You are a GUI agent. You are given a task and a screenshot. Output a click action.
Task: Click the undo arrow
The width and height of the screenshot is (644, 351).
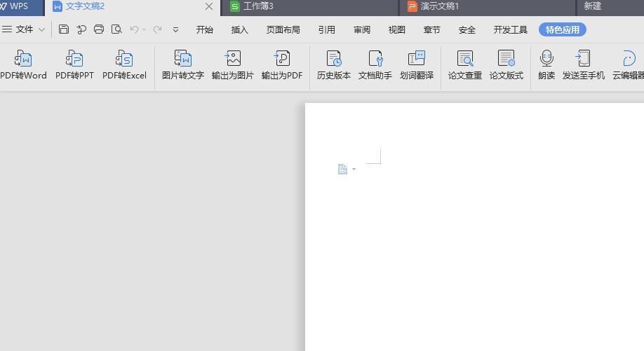point(134,29)
